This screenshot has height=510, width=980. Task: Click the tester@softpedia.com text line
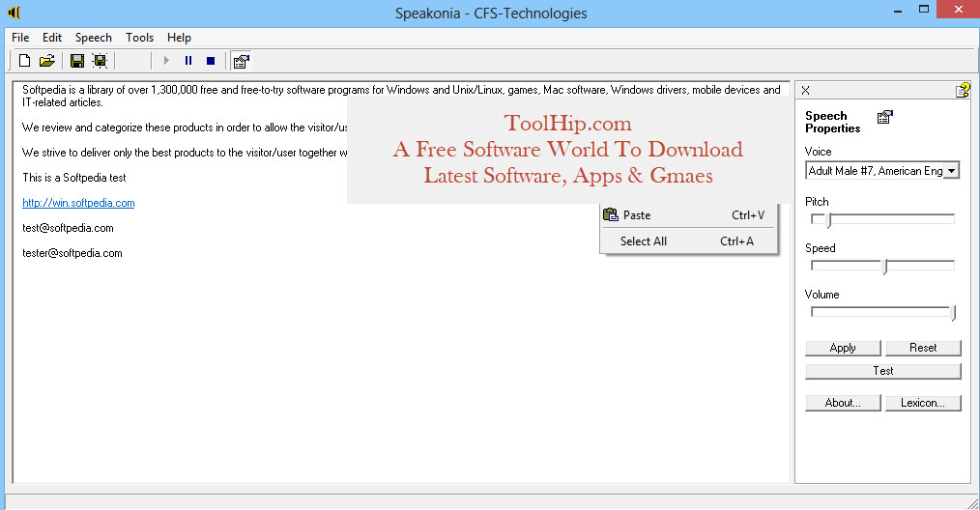pyautogui.click(x=72, y=253)
